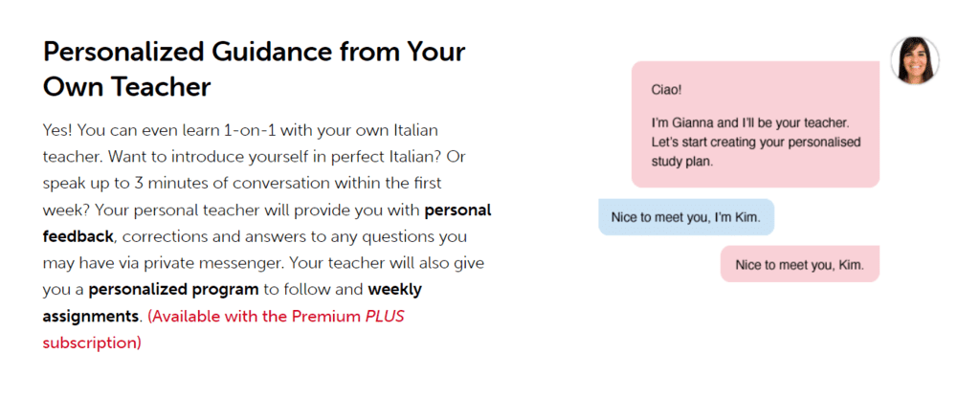Click Gianna's teacher avatar photo
This screenshot has width=980, height=398.
click(x=914, y=60)
